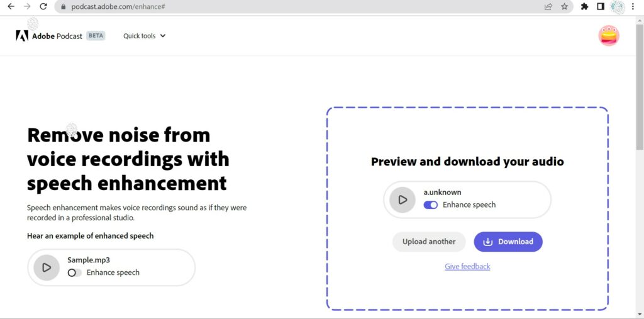The width and height of the screenshot is (644, 319).
Task: Reload the page with the refresh icon
Action: 43,6
